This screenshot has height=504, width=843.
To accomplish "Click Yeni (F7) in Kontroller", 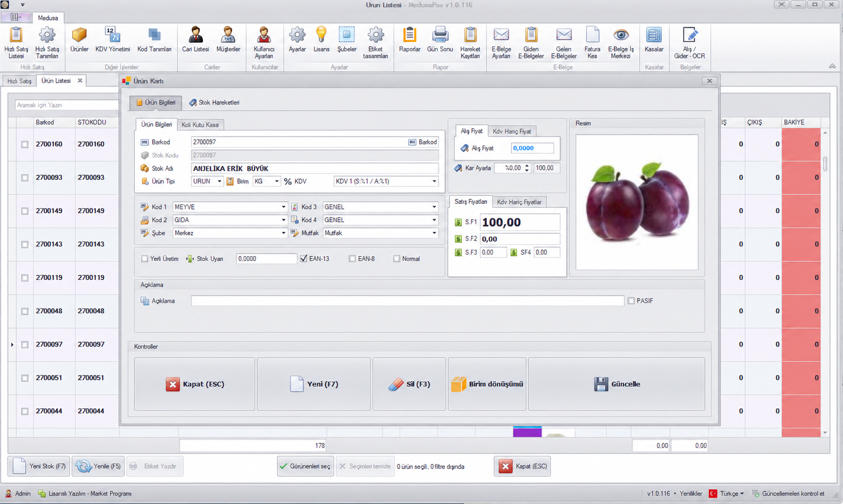I will point(313,384).
